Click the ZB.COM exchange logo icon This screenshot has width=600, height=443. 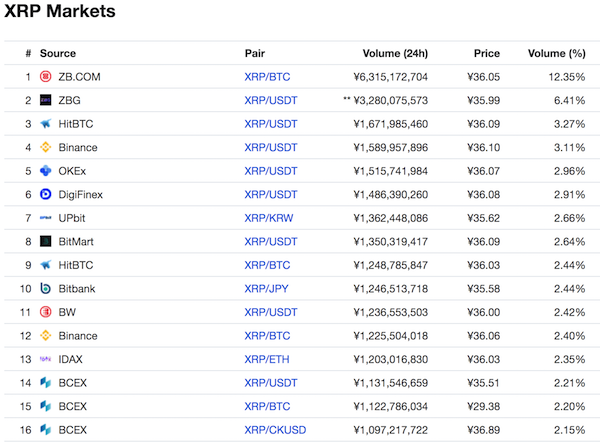46,77
